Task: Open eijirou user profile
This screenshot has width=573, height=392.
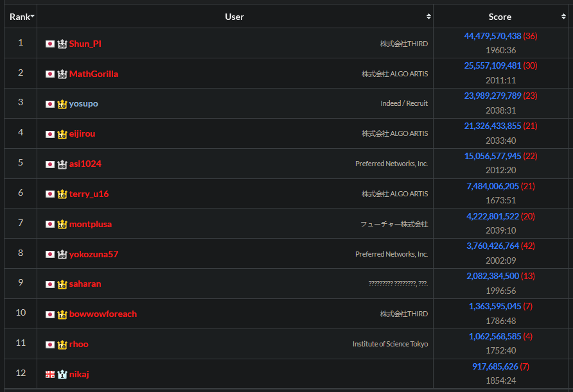Action: click(x=82, y=134)
